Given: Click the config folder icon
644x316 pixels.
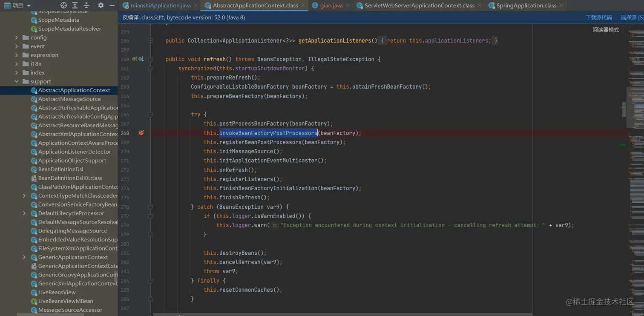Looking at the screenshot, I should point(26,37).
